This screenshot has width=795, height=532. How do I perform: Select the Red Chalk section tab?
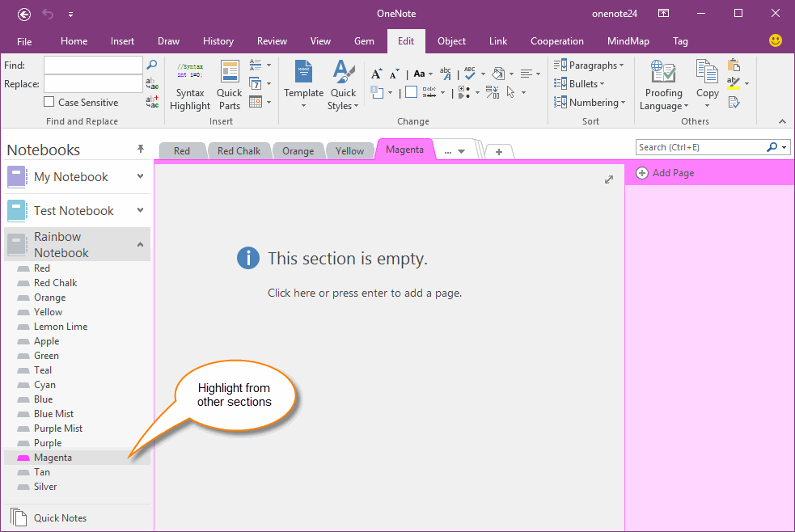[x=239, y=151]
